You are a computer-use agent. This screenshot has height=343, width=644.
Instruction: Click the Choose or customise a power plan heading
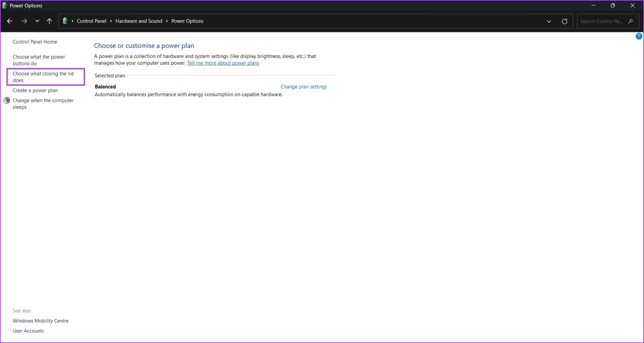[x=144, y=46]
